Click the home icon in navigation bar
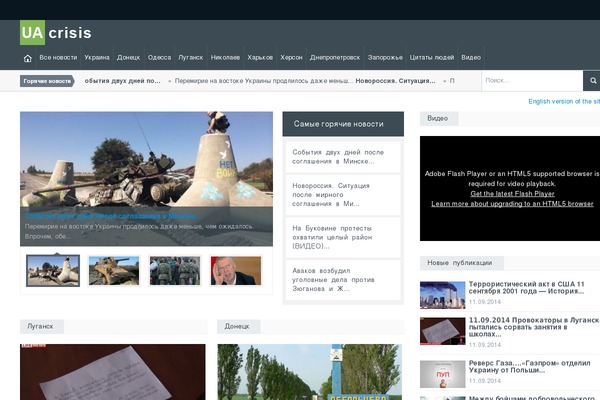 [28, 58]
